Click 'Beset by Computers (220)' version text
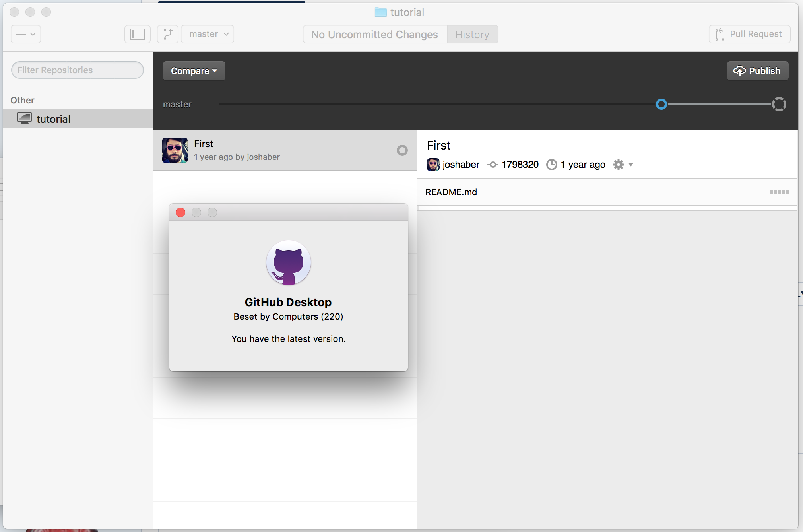803x532 pixels. (289, 316)
